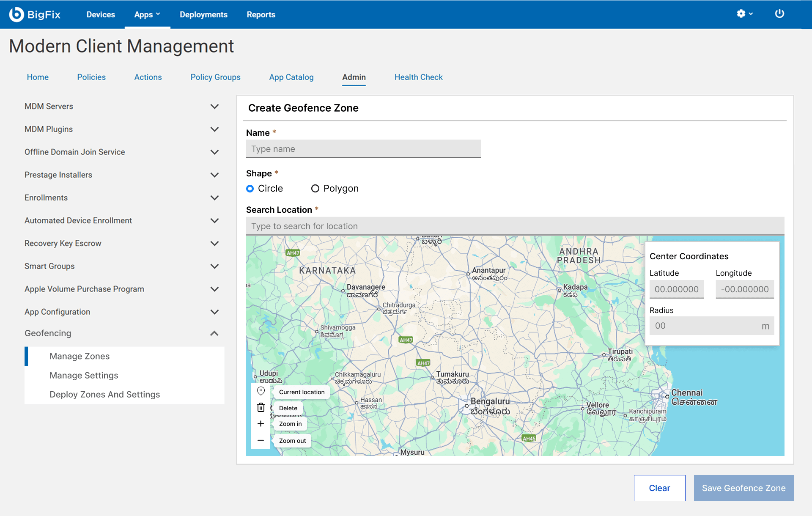Switch to the Policy Groups tab
This screenshot has width=812, height=516.
click(x=215, y=77)
